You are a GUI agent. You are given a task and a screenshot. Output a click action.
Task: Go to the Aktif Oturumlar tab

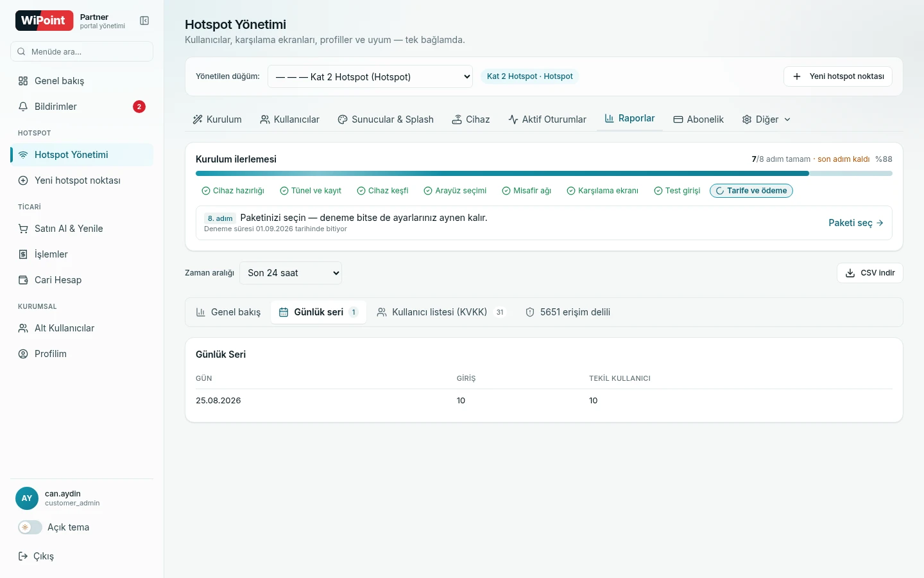coord(547,119)
